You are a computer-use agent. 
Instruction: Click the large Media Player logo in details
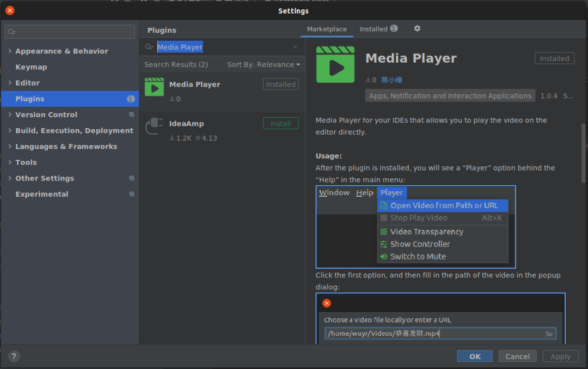click(335, 64)
